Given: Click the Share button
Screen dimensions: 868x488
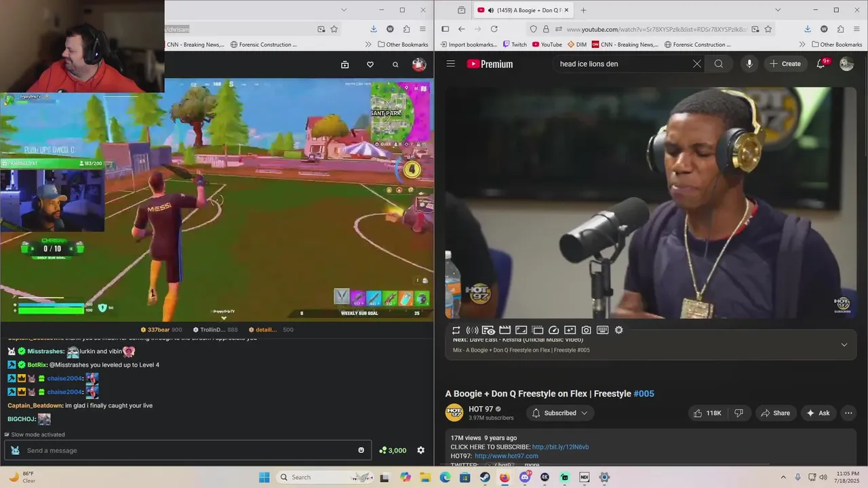Looking at the screenshot, I should 774,413.
